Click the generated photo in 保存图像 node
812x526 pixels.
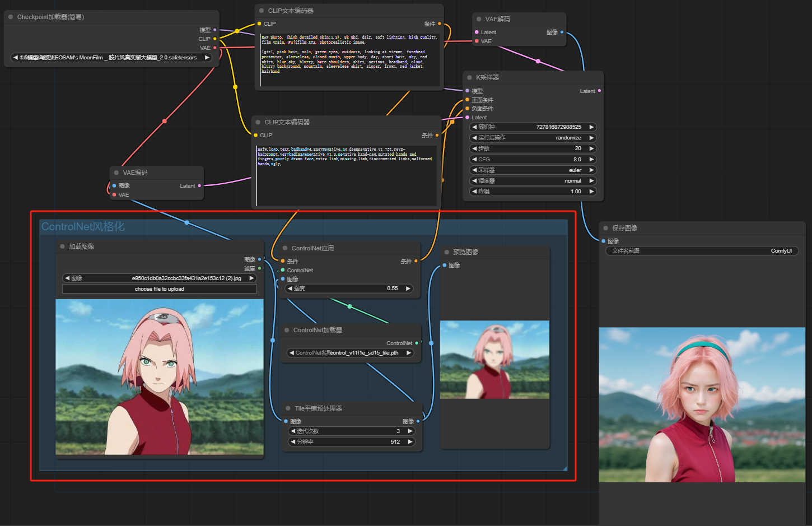tap(702, 405)
